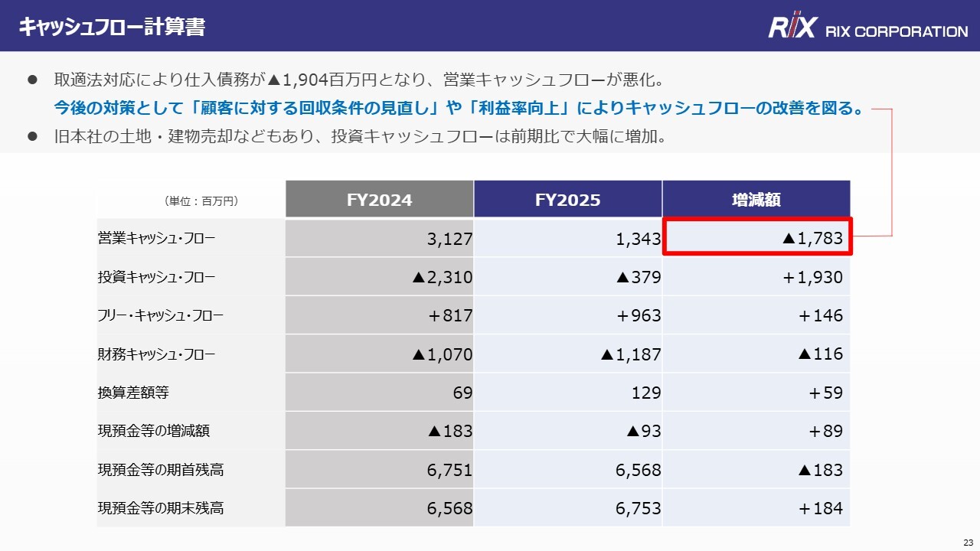Select the 増減額 column header
The width and height of the screenshot is (980, 551).
coord(756,199)
